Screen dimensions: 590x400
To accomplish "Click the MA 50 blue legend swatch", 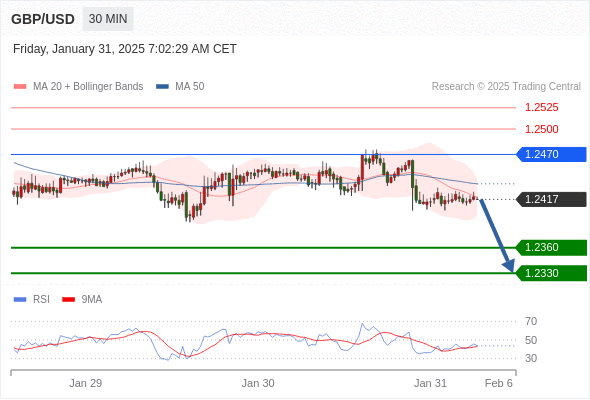I will point(162,87).
